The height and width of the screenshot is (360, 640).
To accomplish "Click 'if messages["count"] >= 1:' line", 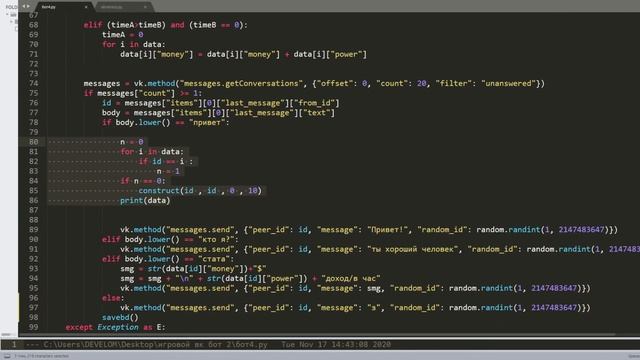I will pyautogui.click(x=142, y=93).
